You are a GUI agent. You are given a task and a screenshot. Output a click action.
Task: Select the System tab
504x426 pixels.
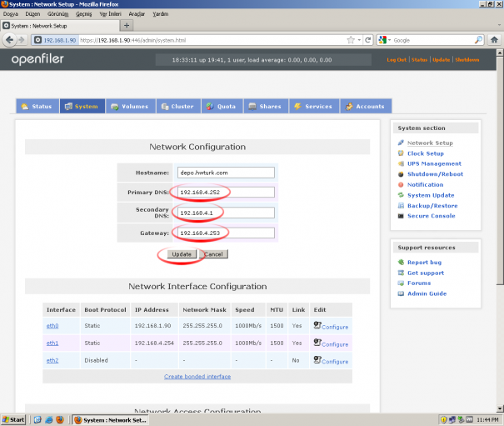coord(82,106)
